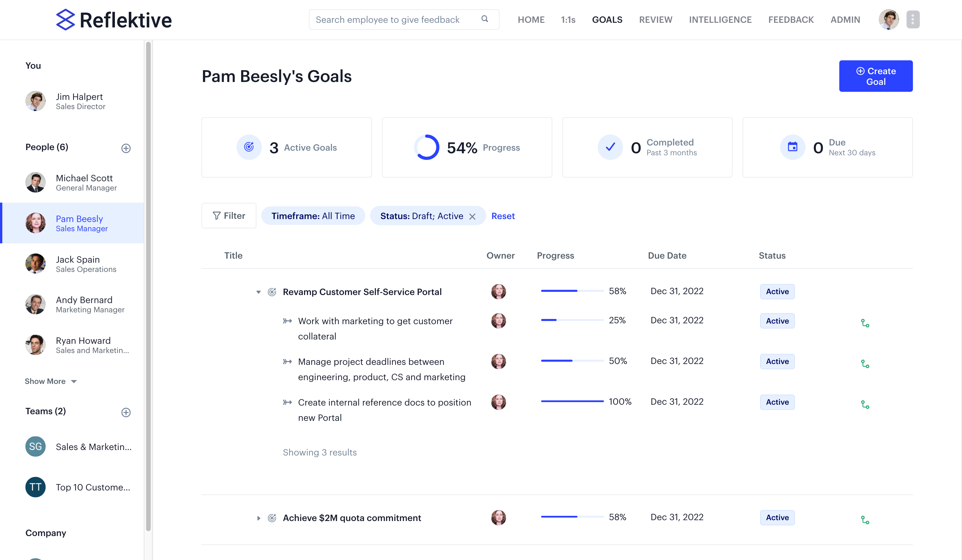Toggle the Active status badge on the 25% subgoal
Viewport: 962px width, 560px height.
click(777, 321)
